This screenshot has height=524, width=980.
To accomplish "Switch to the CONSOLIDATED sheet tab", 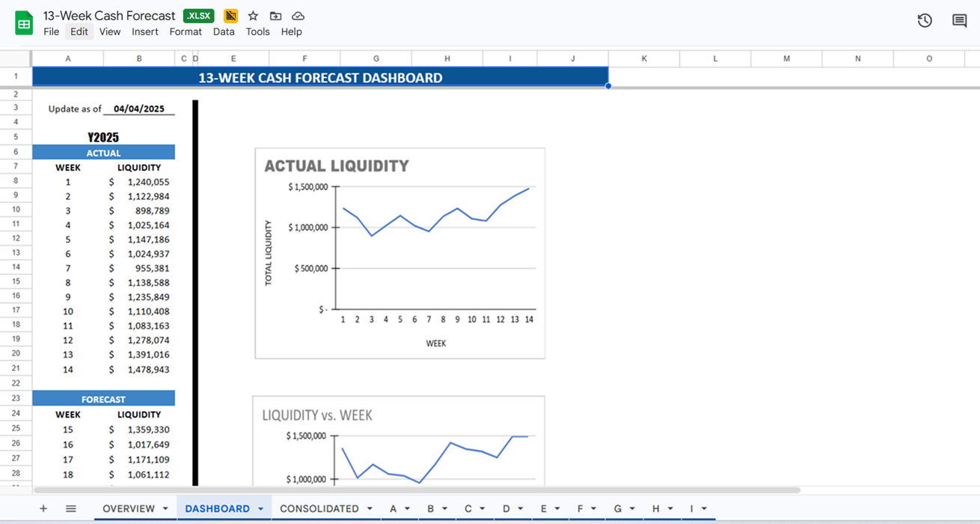I will [319, 508].
